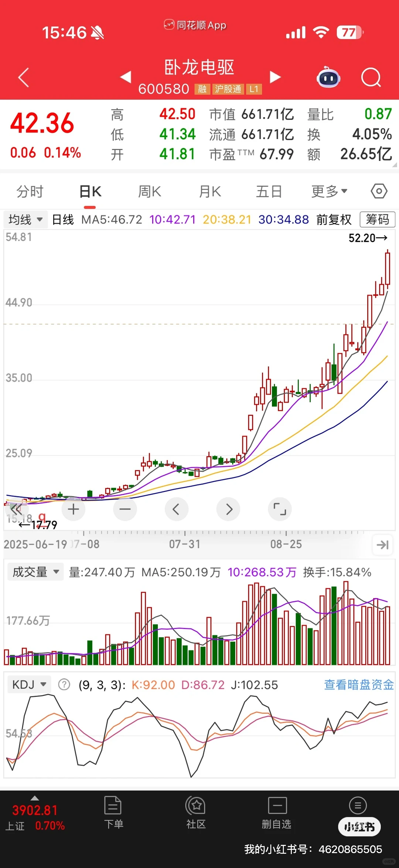Tap 筹码 chip distribution button
This screenshot has height=868, width=399.
pos(378,219)
